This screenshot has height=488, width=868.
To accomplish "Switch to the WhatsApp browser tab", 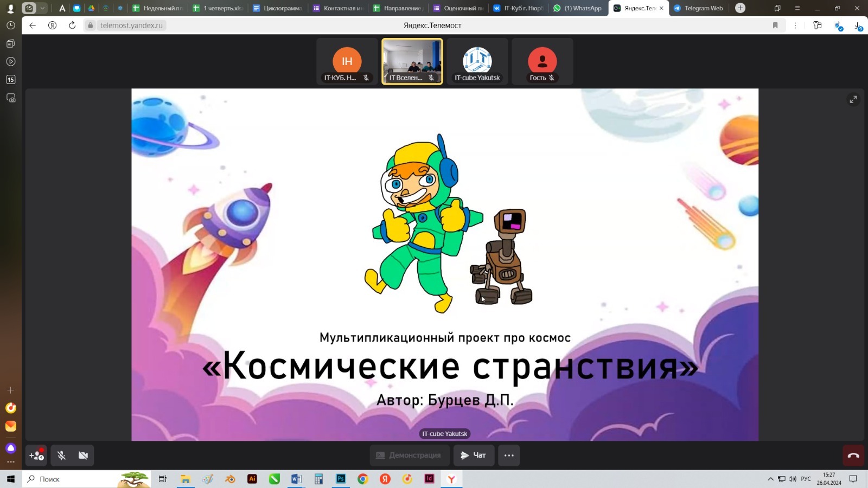I will click(x=578, y=8).
